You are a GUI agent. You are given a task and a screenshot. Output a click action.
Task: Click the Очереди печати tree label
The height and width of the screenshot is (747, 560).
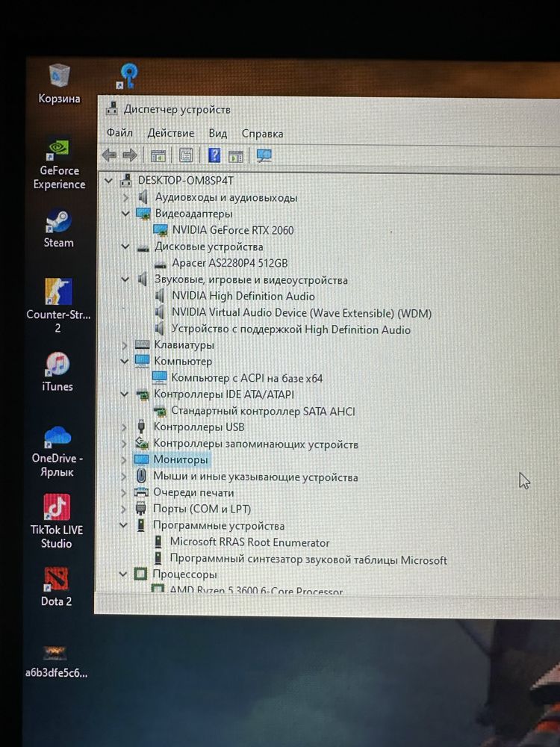(x=193, y=492)
